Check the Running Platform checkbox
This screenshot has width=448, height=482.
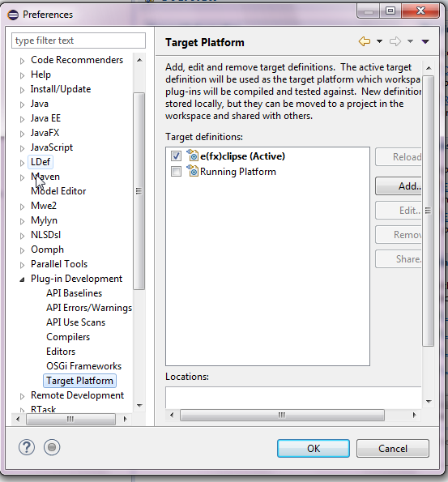pyautogui.click(x=176, y=171)
